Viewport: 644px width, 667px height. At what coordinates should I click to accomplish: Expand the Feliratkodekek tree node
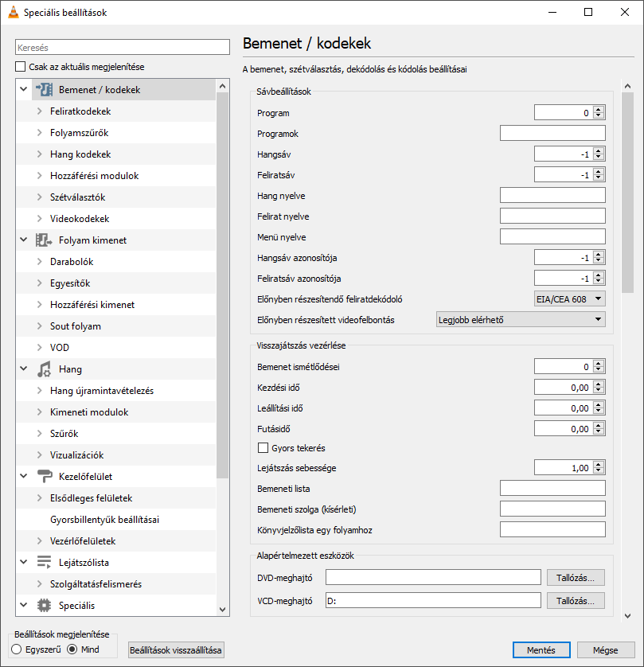tap(40, 111)
